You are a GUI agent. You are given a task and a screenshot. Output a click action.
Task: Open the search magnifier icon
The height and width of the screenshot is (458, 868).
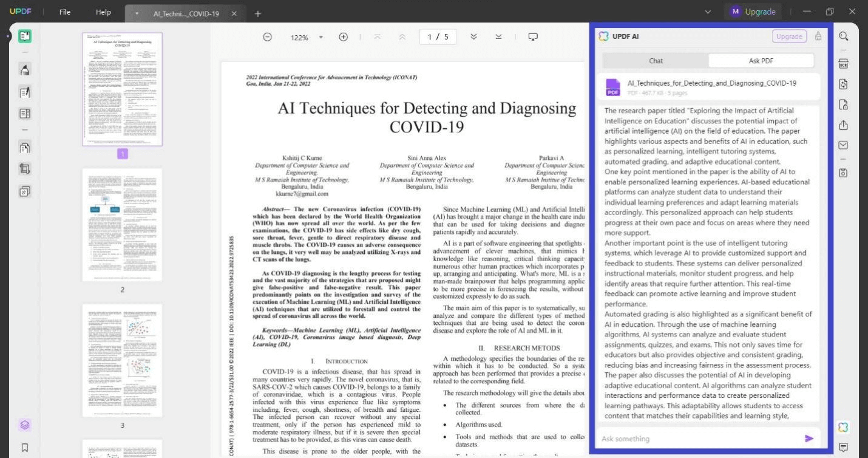click(843, 36)
